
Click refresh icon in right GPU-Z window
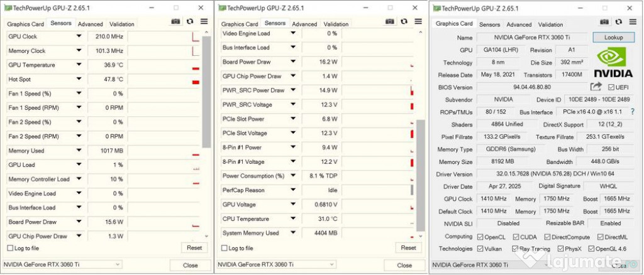(619, 22)
